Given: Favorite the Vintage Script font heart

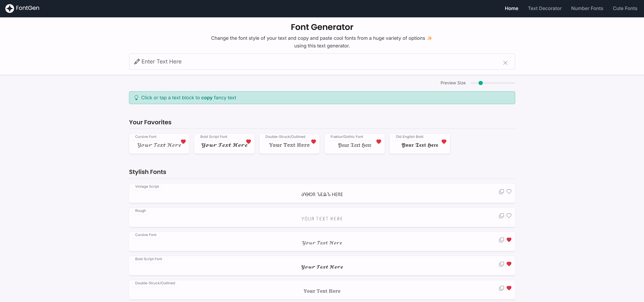Looking at the screenshot, I should point(509,192).
